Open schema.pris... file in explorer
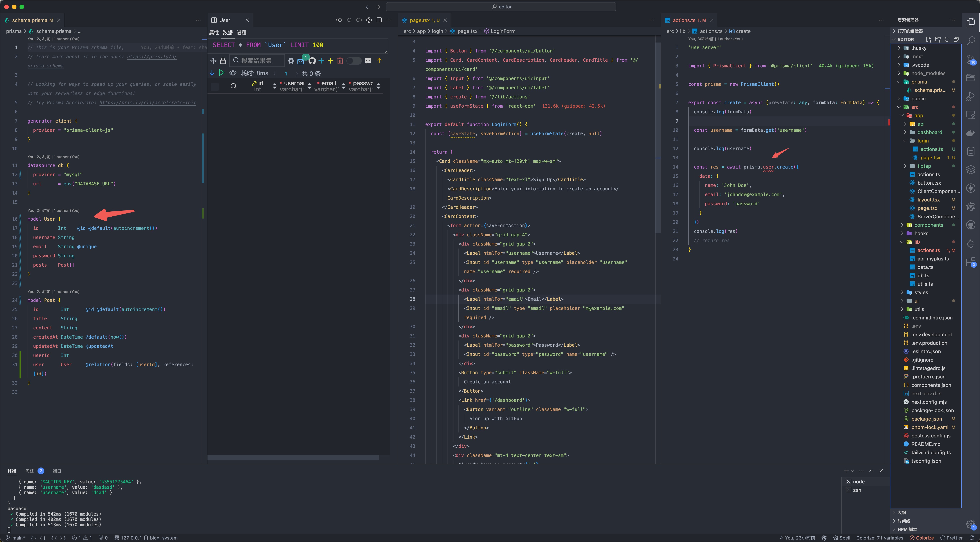The width and height of the screenshot is (980, 542). coord(926,90)
